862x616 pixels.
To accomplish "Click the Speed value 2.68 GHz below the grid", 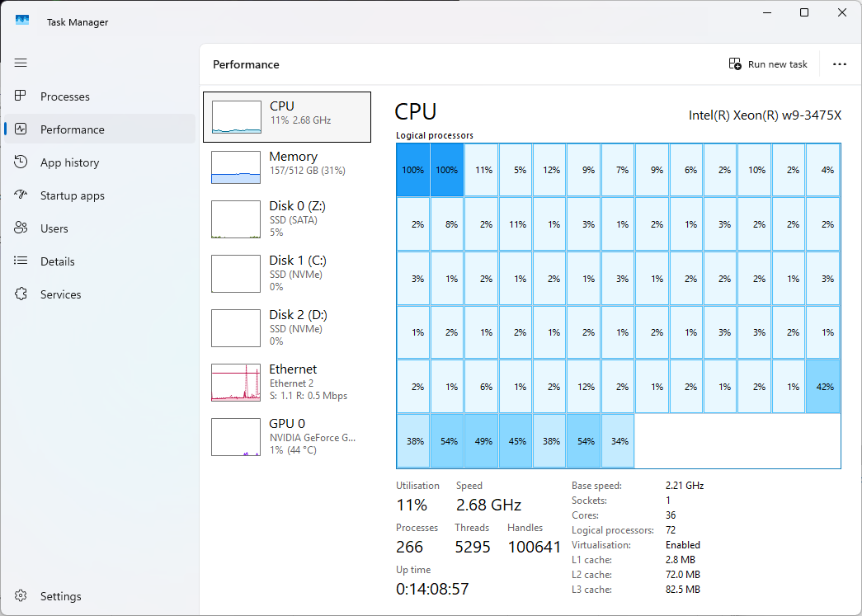I will tap(488, 505).
